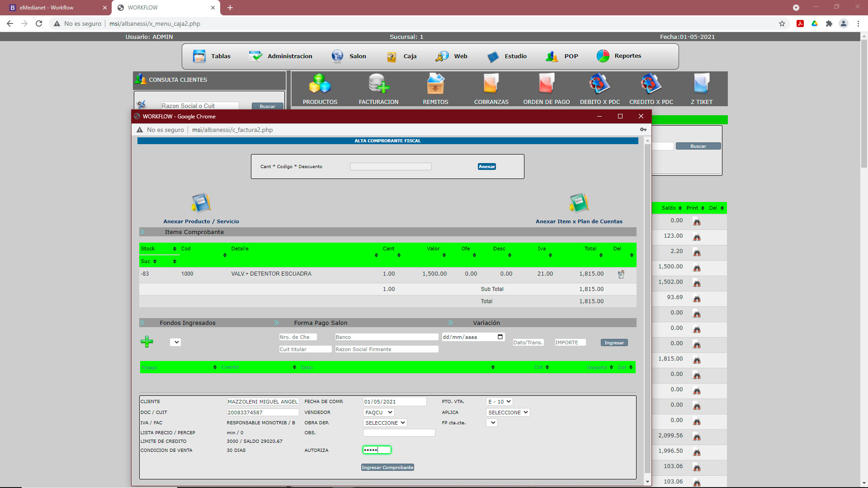Delete the VALV.+ DETENTOR ESCUADRA item with trash icon
The image size is (868, 488).
[621, 274]
